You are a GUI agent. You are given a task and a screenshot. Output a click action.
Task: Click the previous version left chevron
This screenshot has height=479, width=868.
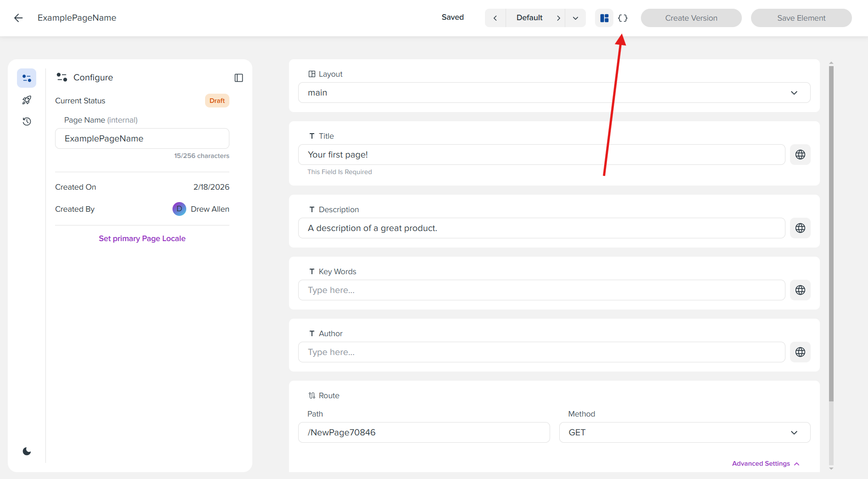(495, 18)
